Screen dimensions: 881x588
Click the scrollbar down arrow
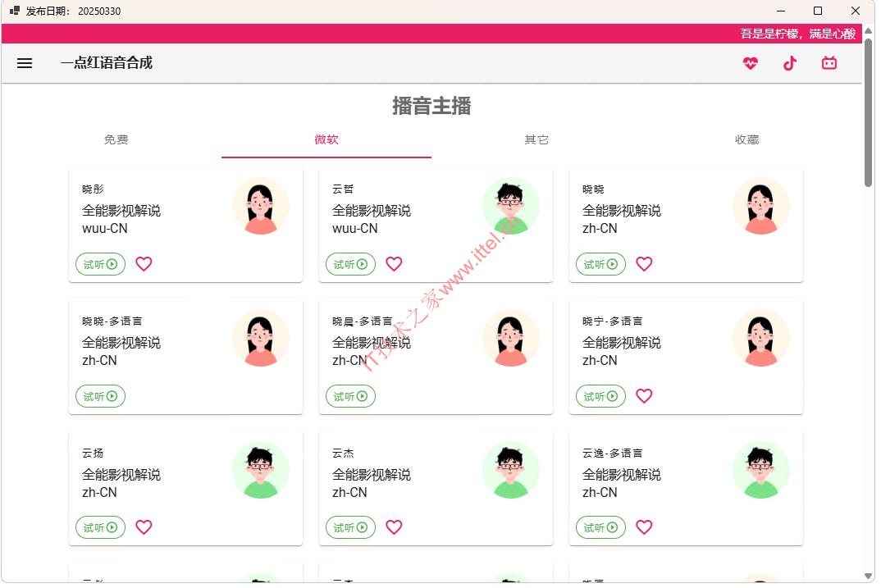click(x=868, y=577)
